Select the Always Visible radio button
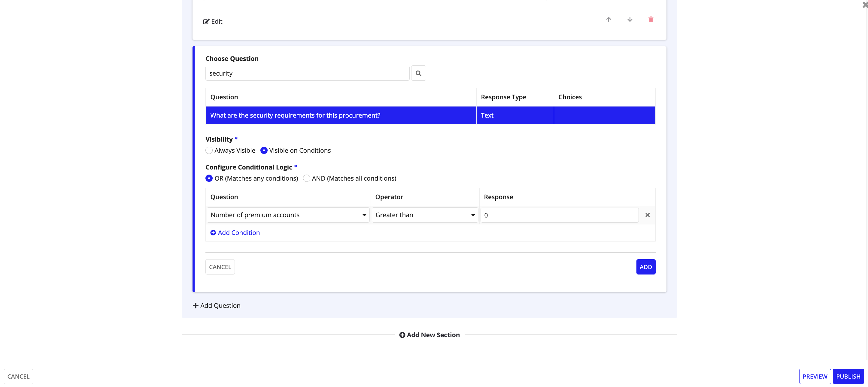The width and height of the screenshot is (868, 387). click(209, 150)
